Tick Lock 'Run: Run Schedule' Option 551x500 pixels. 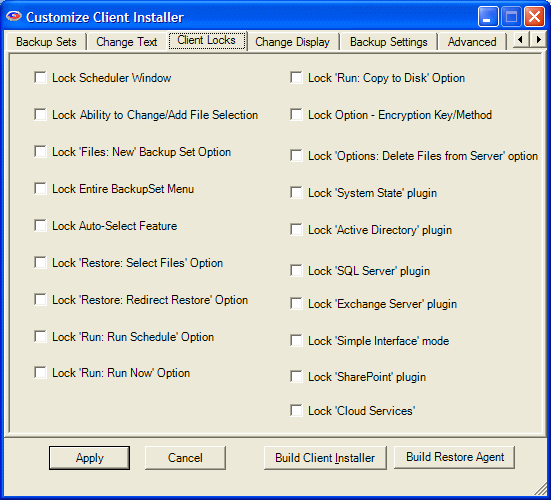[40, 337]
